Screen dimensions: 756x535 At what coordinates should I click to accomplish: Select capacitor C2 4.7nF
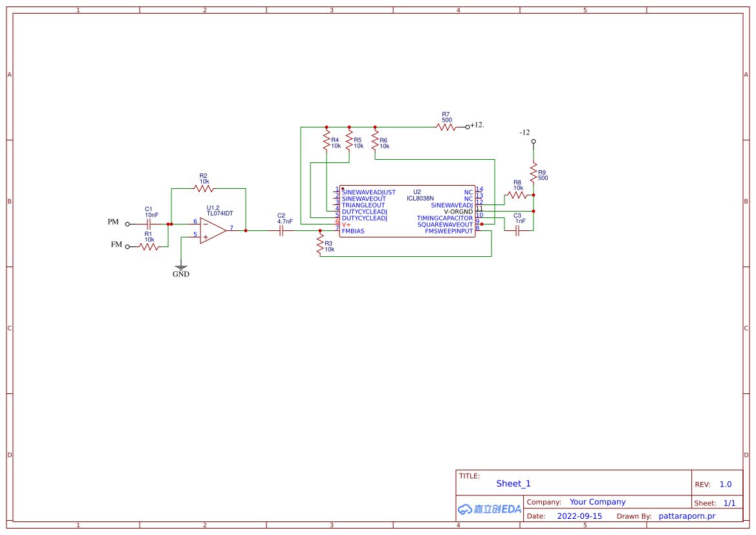coord(282,230)
